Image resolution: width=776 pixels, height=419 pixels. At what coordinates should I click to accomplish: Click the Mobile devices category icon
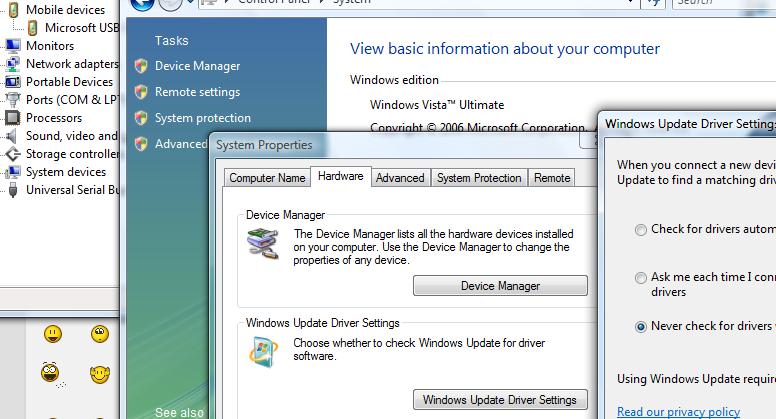point(13,10)
